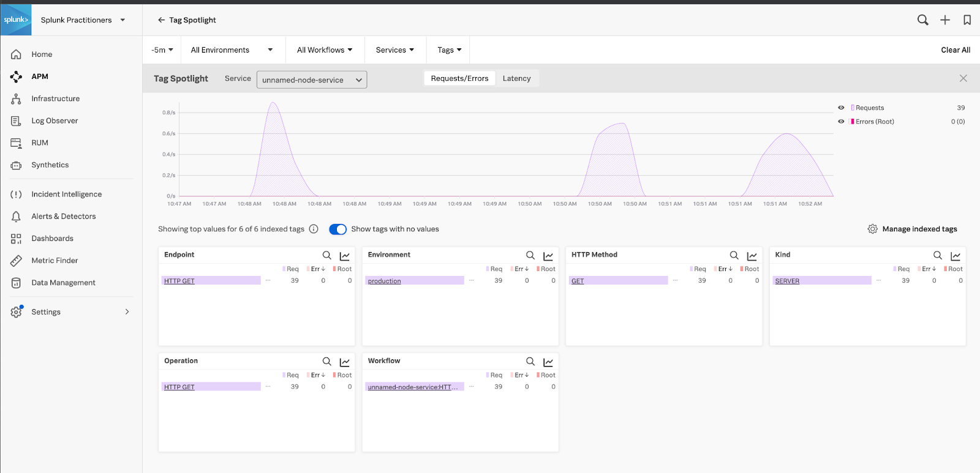This screenshot has width=980, height=473.
Task: Open Data Management icon
Action: click(17, 283)
